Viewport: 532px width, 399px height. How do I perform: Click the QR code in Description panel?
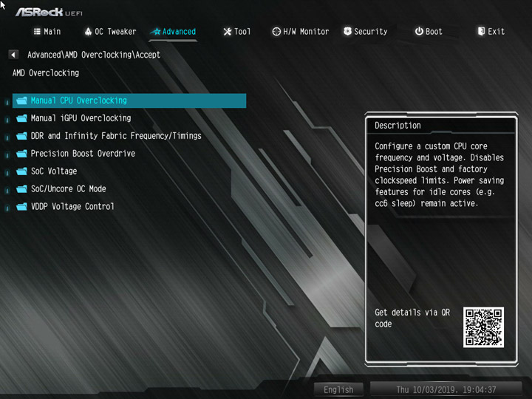(483, 327)
